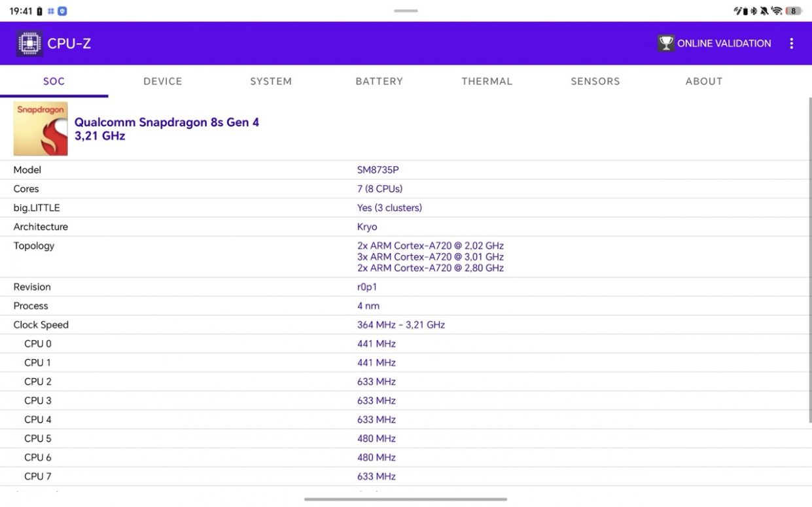This screenshot has height=507, width=812.
Task: Select the big.LITTLE value Yes (3 clusters)
Action: (x=390, y=208)
